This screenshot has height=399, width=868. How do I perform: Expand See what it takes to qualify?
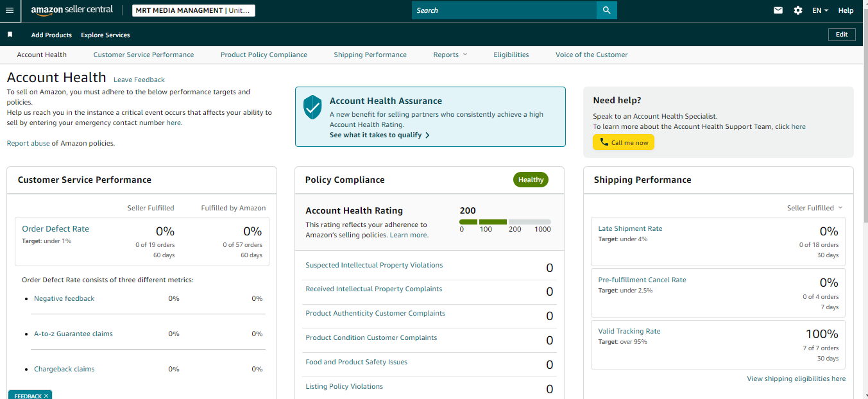[x=379, y=135]
